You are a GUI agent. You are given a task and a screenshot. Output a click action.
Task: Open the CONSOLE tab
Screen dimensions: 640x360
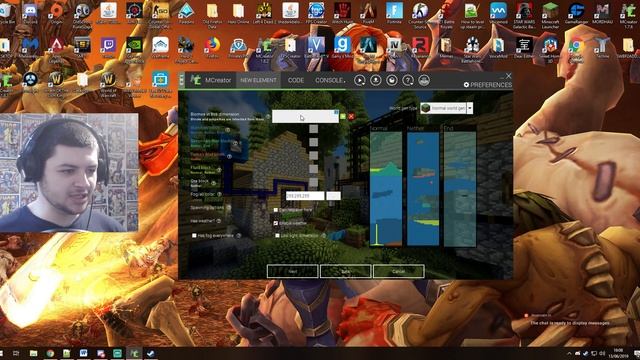pyautogui.click(x=330, y=80)
